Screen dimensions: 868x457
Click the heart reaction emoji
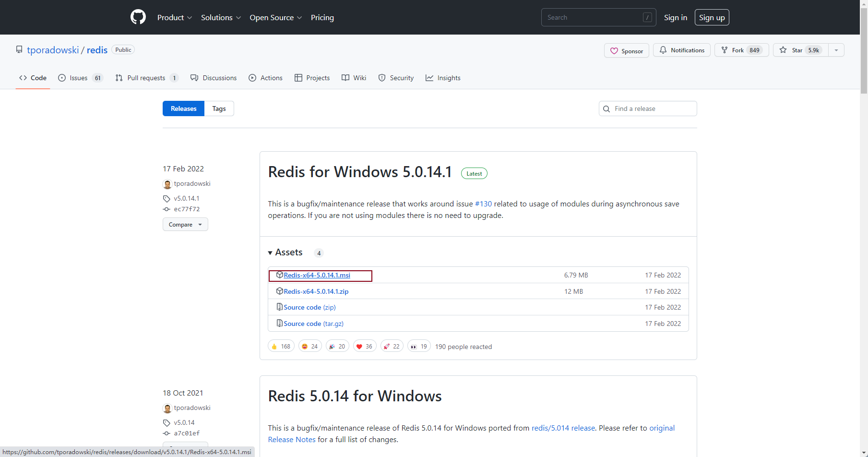point(359,347)
